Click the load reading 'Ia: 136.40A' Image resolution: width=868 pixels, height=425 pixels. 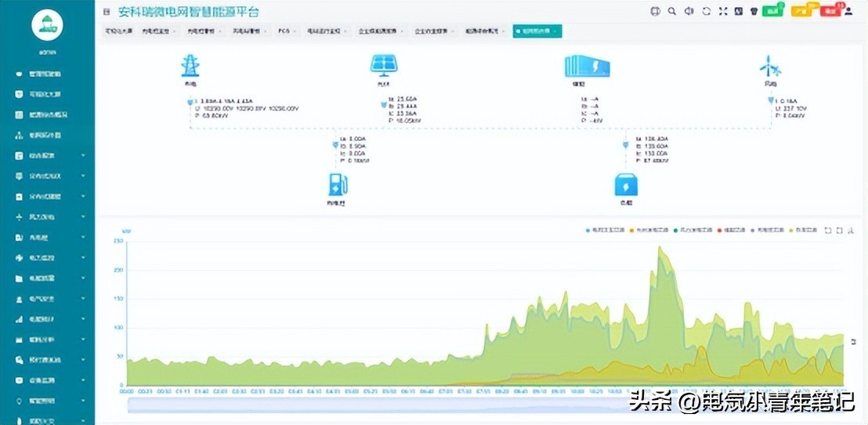pyautogui.click(x=651, y=138)
